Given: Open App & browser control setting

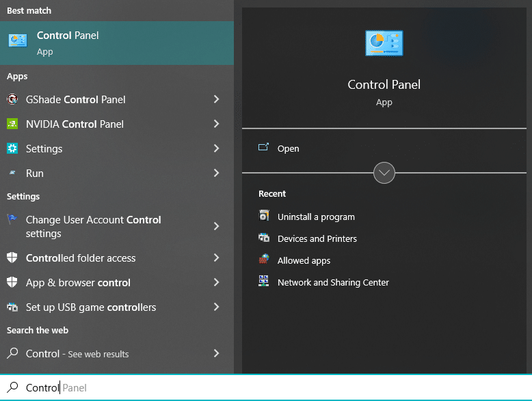Looking at the screenshot, I should 117,282.
